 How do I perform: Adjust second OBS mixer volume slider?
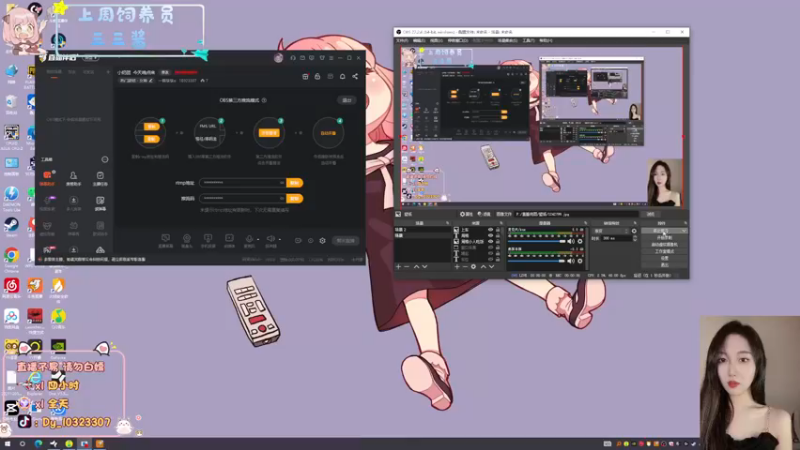coord(537,261)
